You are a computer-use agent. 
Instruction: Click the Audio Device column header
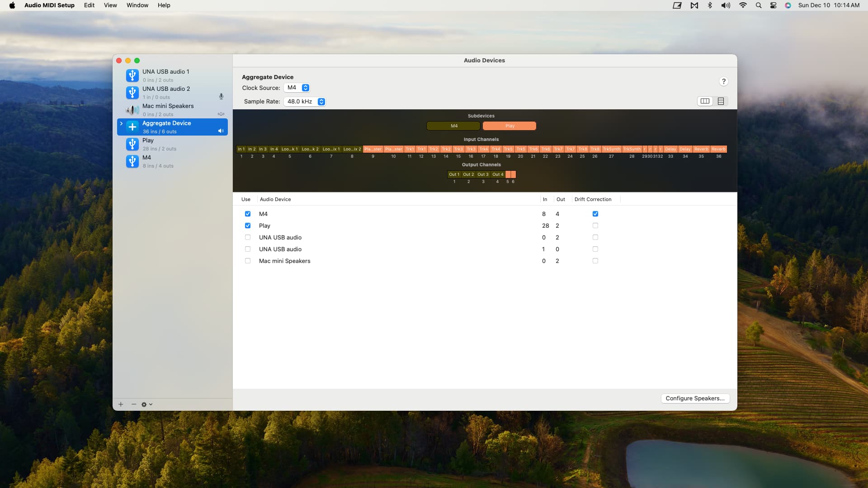(275, 199)
